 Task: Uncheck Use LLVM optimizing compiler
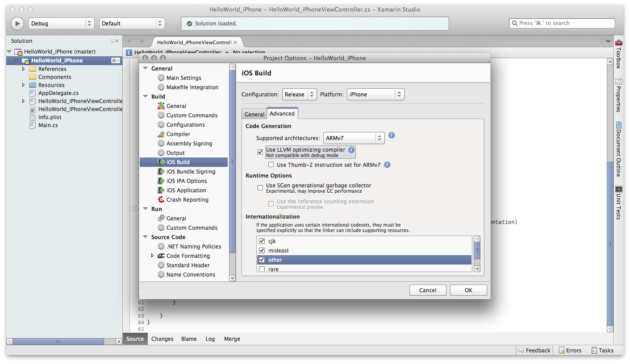click(x=260, y=152)
